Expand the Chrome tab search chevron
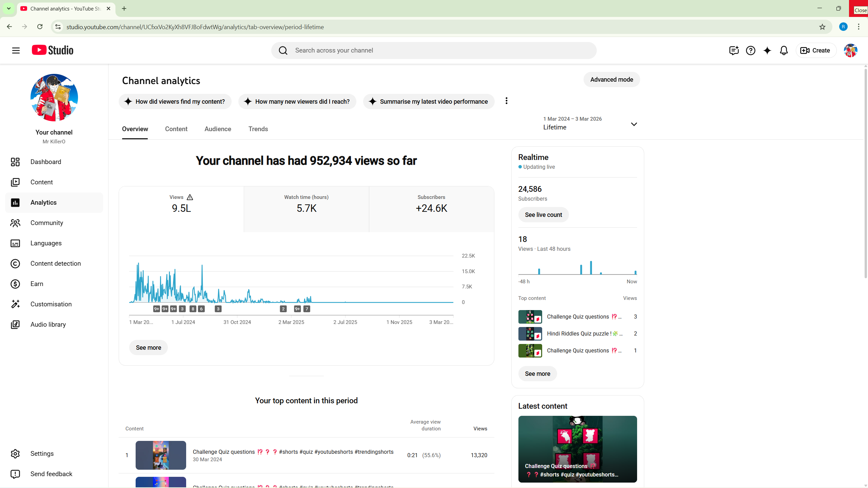The image size is (868, 488). pyautogui.click(x=9, y=8)
